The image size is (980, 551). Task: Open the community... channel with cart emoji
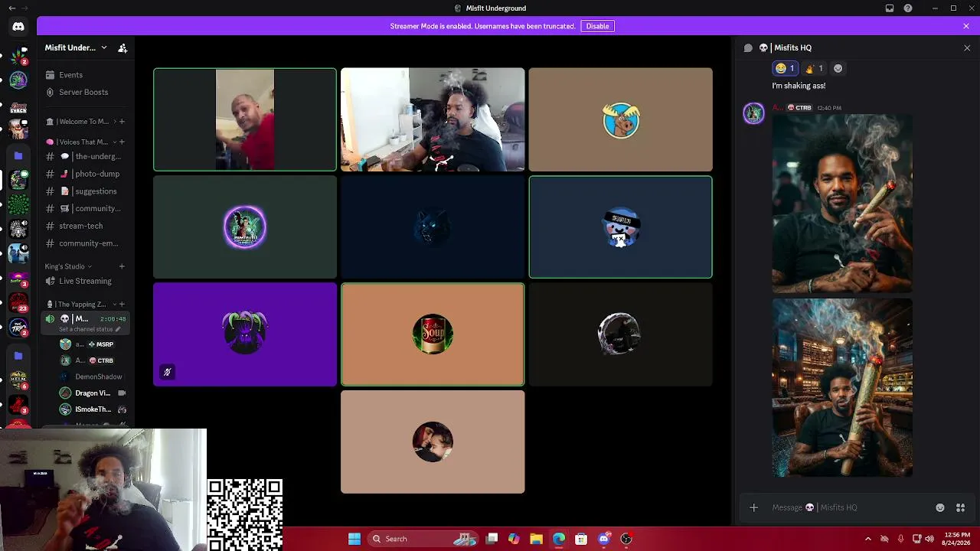tap(85, 208)
